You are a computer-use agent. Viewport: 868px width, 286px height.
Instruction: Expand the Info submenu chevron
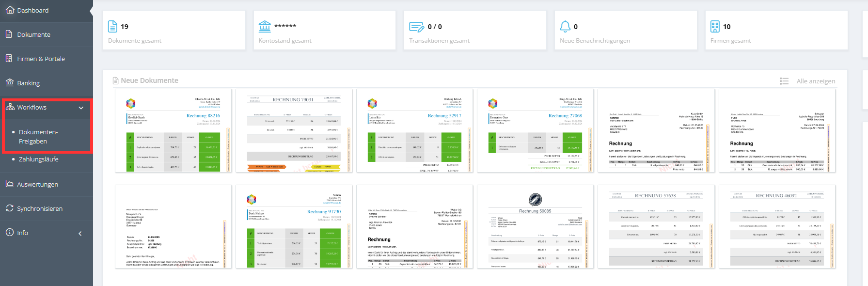pos(80,233)
